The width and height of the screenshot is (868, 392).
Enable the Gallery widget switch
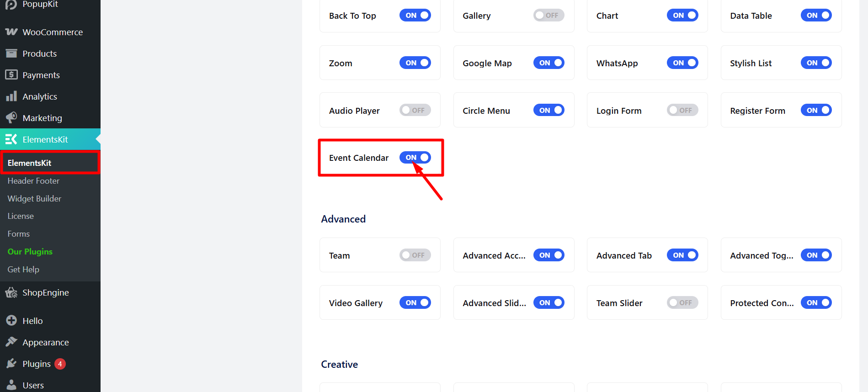pos(549,15)
